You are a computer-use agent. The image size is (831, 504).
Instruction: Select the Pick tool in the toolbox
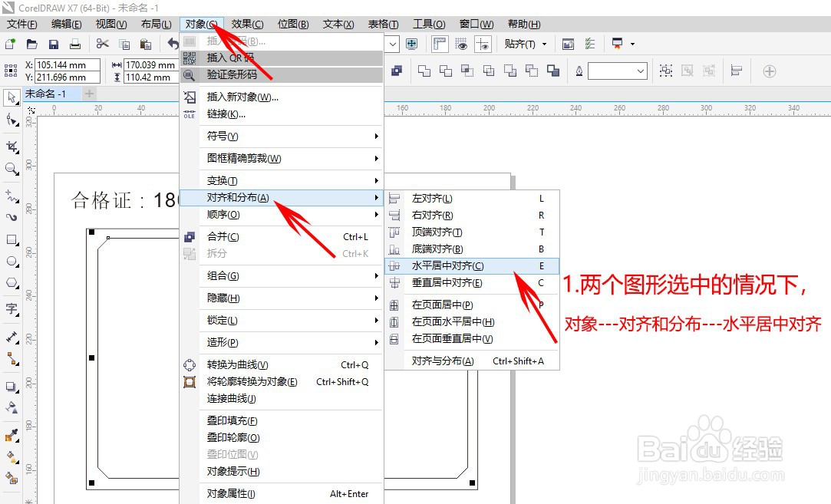coord(12,98)
